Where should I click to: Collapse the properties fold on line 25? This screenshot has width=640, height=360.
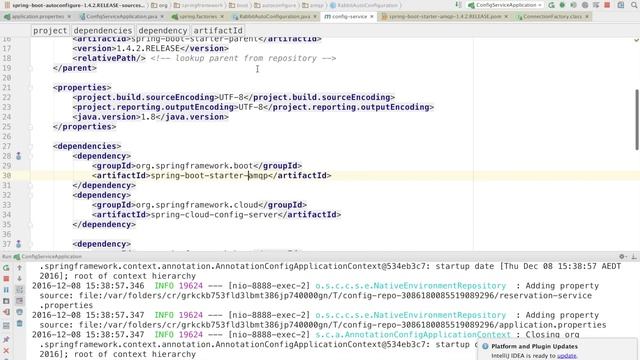pyautogui.click(x=30, y=127)
